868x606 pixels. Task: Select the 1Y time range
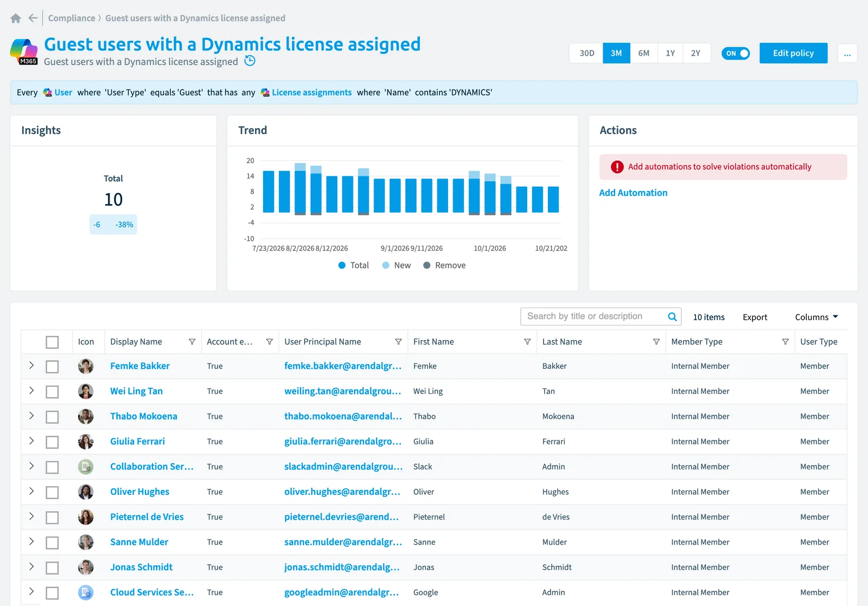pos(671,53)
